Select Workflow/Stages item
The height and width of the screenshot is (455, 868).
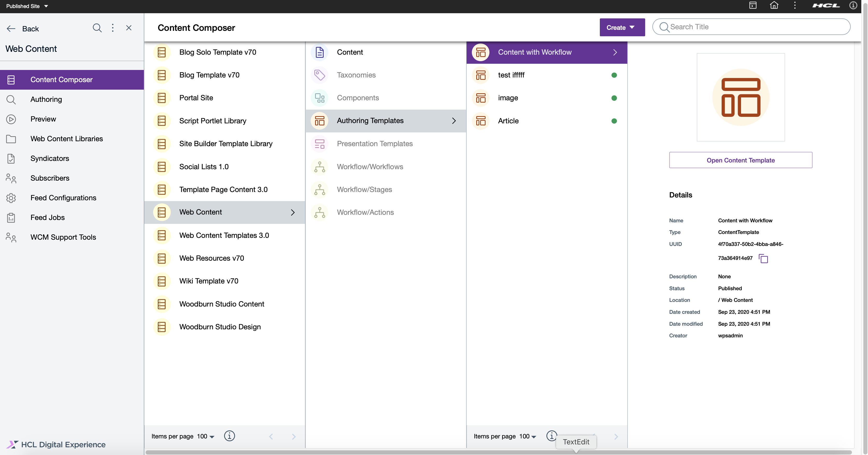(x=386, y=189)
